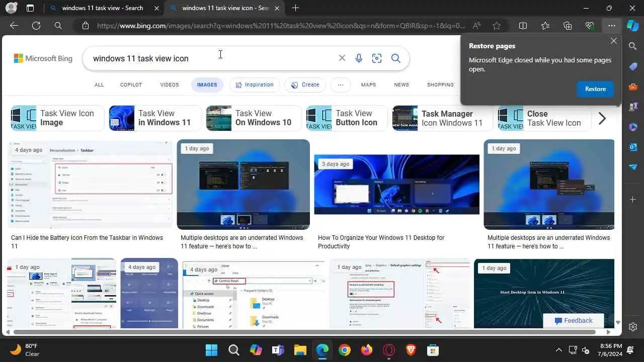The image size is (644, 362).
Task: Open sidebar Outlook icon
Action: point(633,147)
